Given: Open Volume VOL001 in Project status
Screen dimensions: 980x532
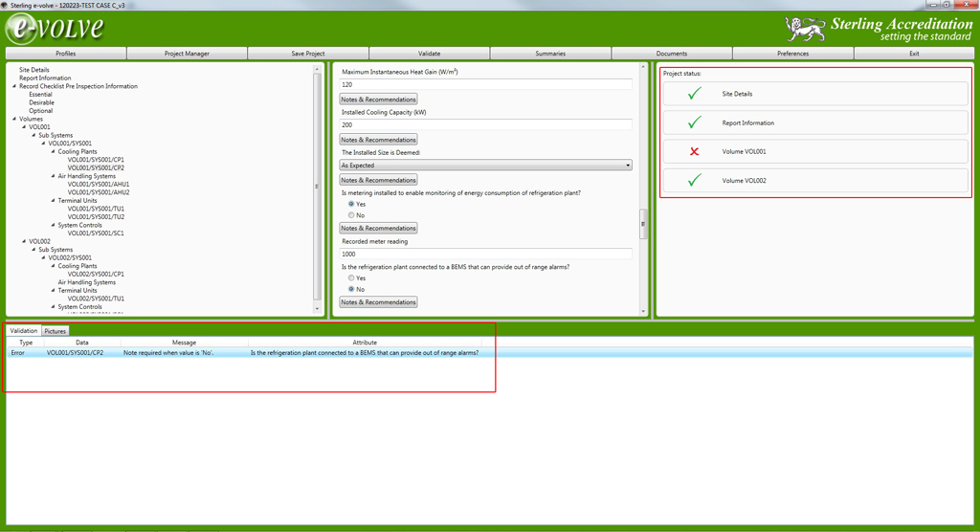Looking at the screenshot, I should pyautogui.click(x=815, y=151).
